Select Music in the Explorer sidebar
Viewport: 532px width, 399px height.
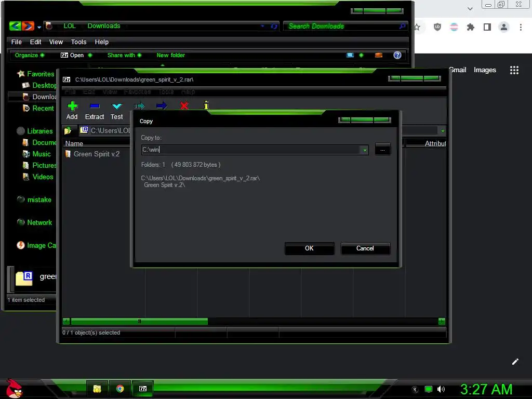(37, 154)
